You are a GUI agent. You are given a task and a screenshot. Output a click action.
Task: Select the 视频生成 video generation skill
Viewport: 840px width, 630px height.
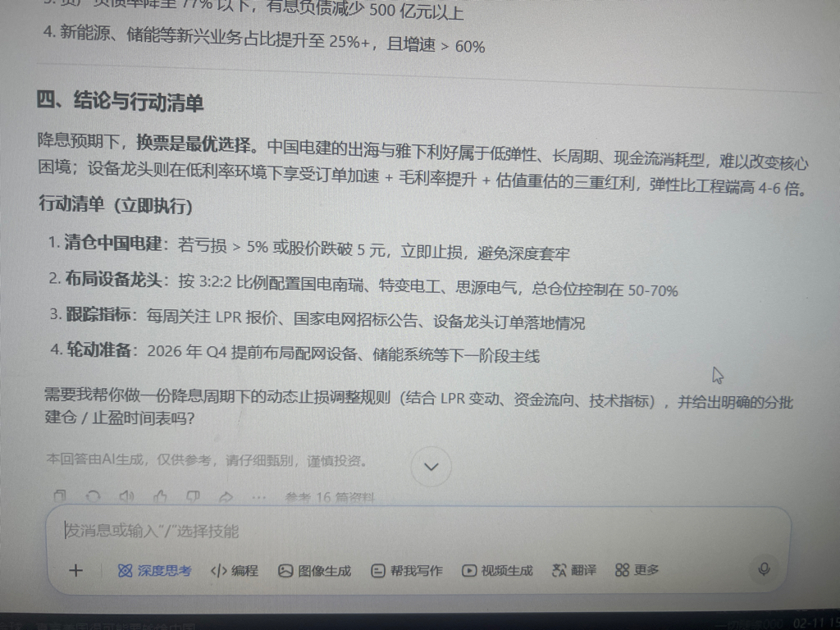coord(498,571)
